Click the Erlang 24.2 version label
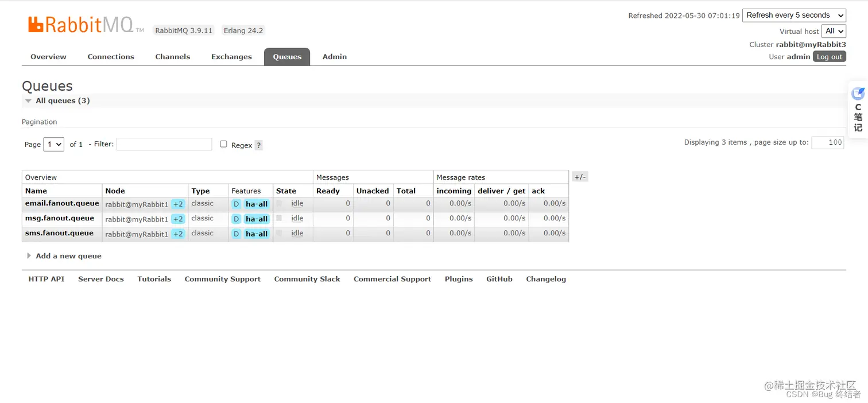This screenshot has height=403, width=868. pos(243,30)
